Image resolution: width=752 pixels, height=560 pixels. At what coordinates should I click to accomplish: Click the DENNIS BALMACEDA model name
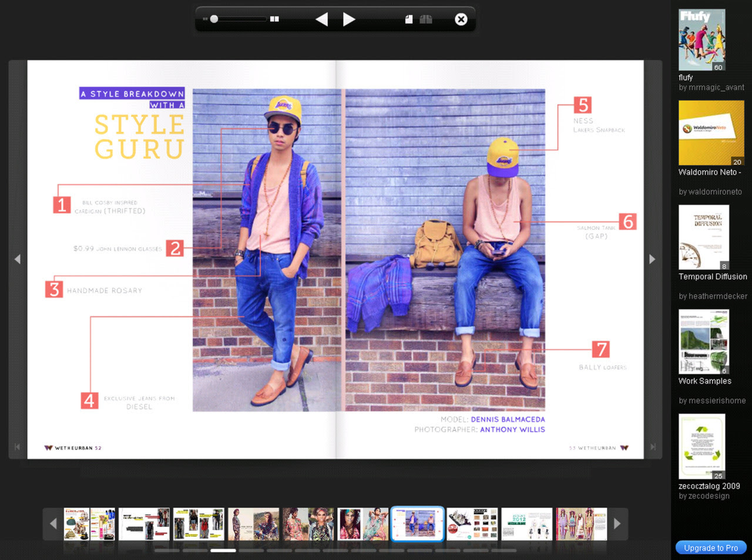(508, 420)
